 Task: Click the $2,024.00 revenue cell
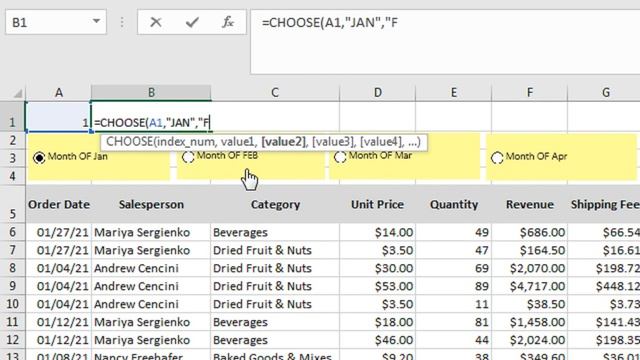pos(529,340)
